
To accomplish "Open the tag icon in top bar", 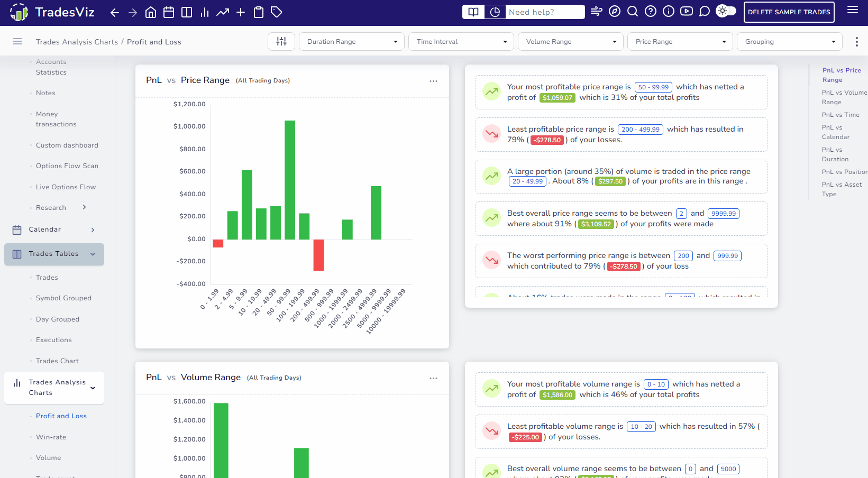I will pos(277,12).
